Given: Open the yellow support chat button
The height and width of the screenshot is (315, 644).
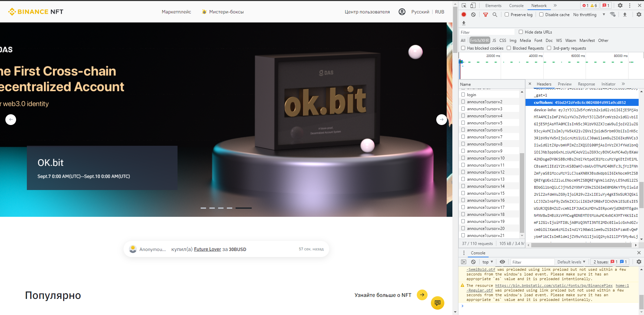Looking at the screenshot, I should (x=438, y=303).
